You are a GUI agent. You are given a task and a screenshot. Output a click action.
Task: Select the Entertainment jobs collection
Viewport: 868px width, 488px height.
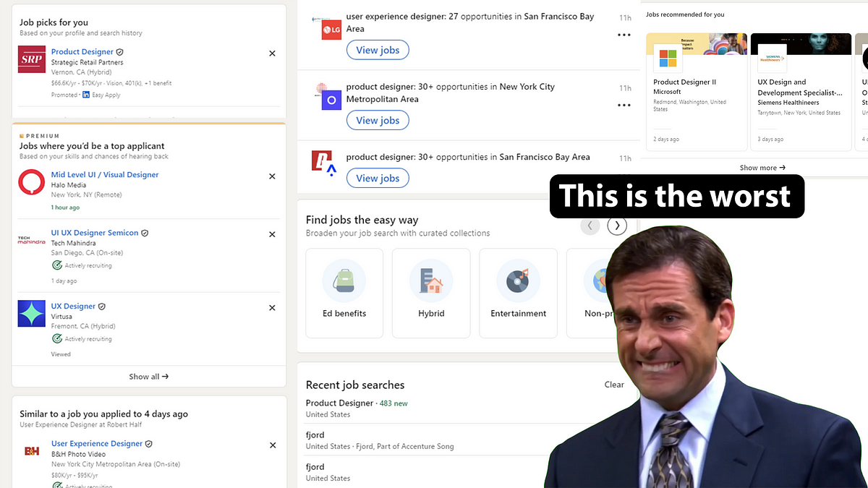point(518,293)
